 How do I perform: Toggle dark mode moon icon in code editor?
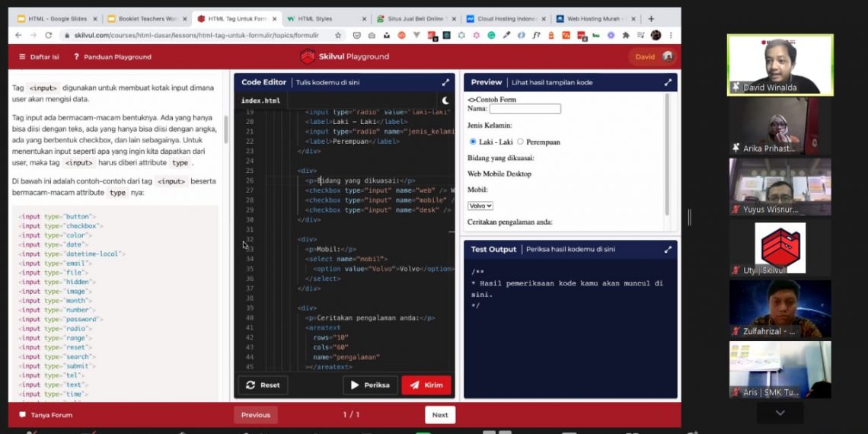tap(445, 101)
